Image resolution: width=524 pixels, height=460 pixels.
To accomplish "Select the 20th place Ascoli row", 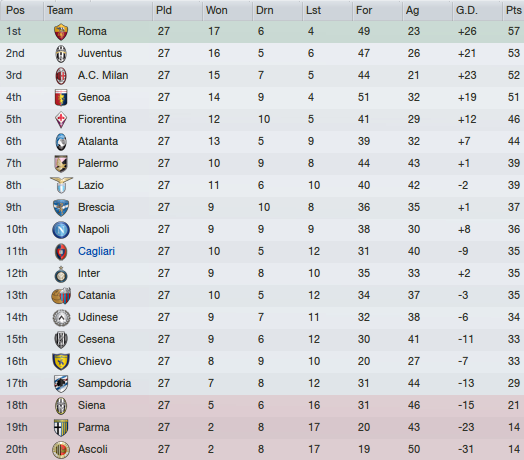I will tap(262, 449).
